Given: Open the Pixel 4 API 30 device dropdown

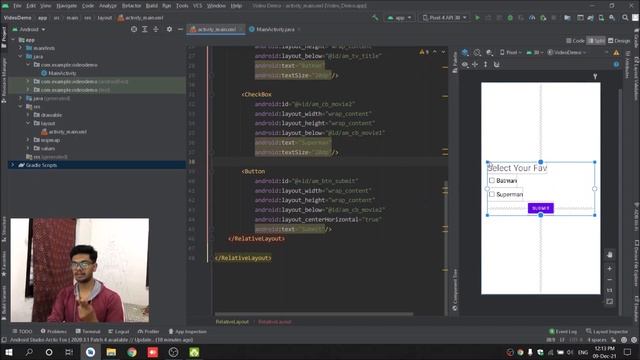Looking at the screenshot, I should click(444, 18).
